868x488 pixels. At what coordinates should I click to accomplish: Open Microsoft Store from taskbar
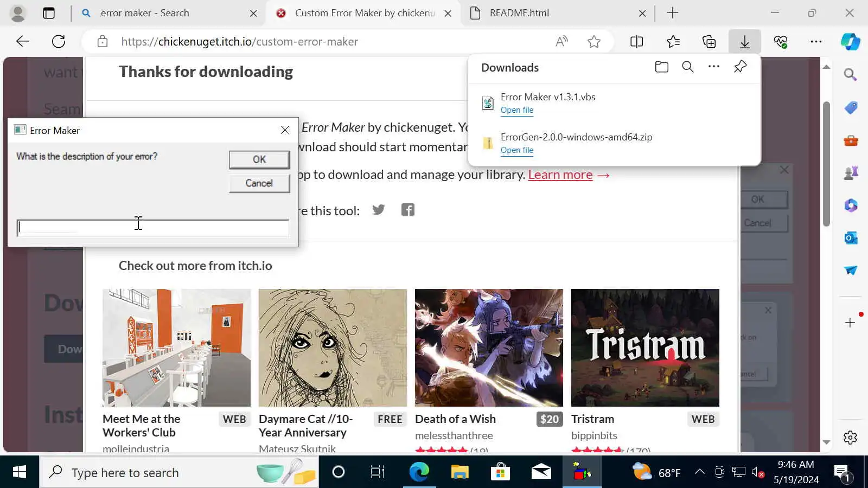(500, 472)
